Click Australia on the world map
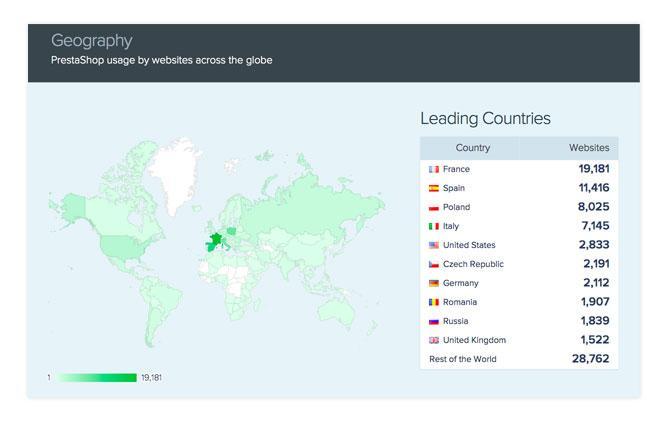 [338, 313]
